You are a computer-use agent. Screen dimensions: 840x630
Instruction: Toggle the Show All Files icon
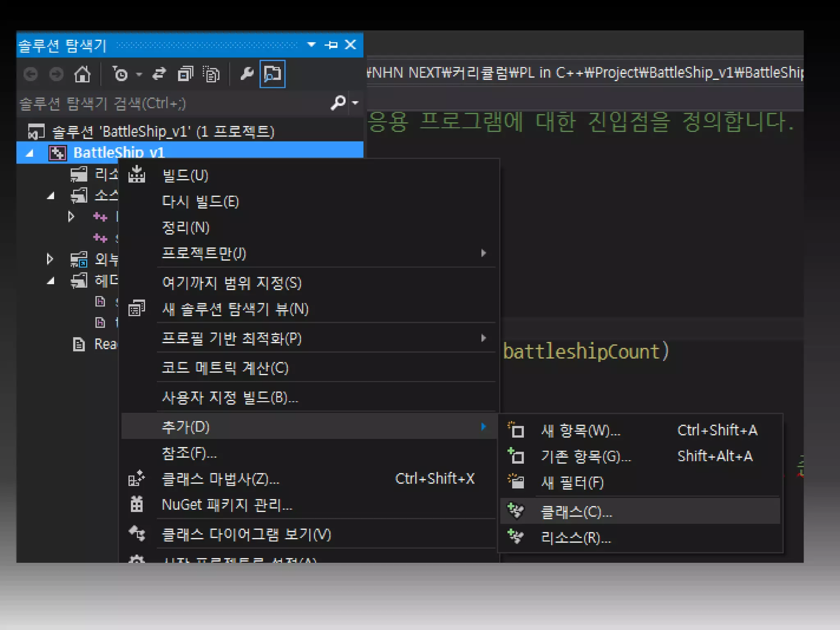coord(211,74)
